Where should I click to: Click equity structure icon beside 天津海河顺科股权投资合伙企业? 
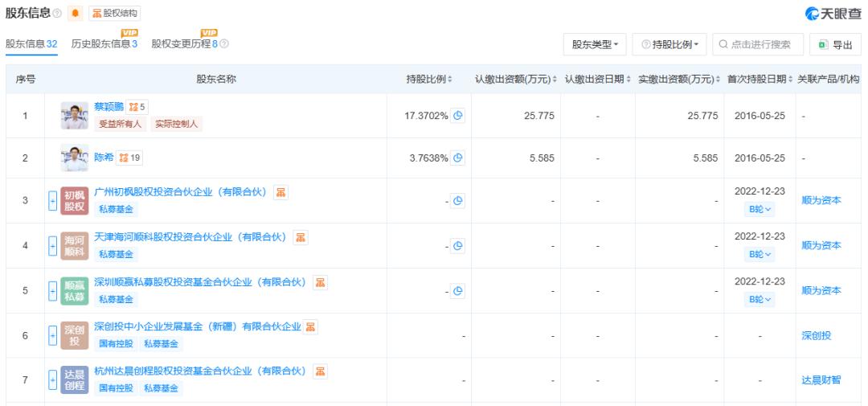click(x=301, y=238)
